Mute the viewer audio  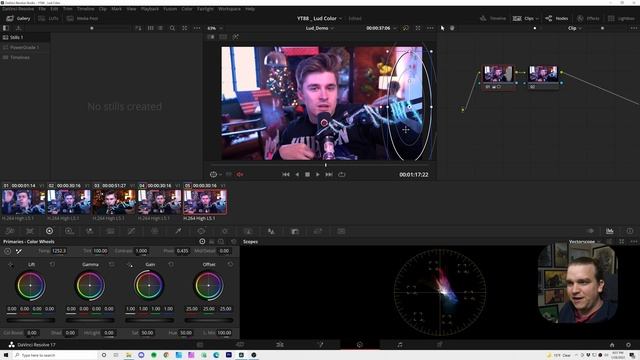point(240,174)
